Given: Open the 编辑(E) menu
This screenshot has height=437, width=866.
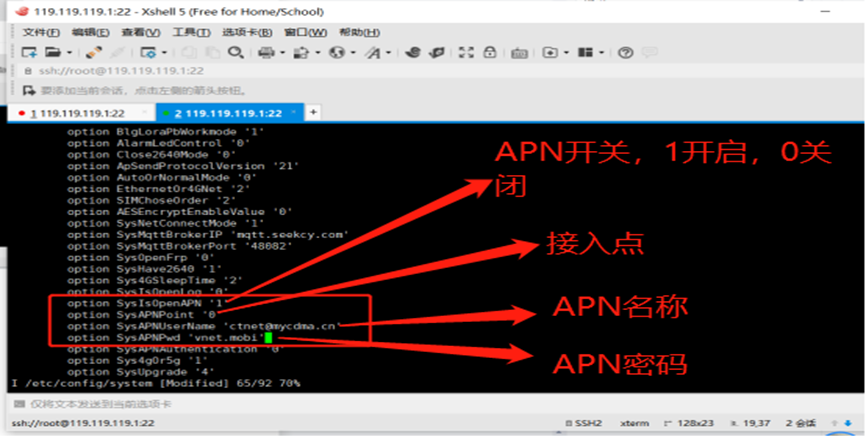Looking at the screenshot, I should (90, 33).
